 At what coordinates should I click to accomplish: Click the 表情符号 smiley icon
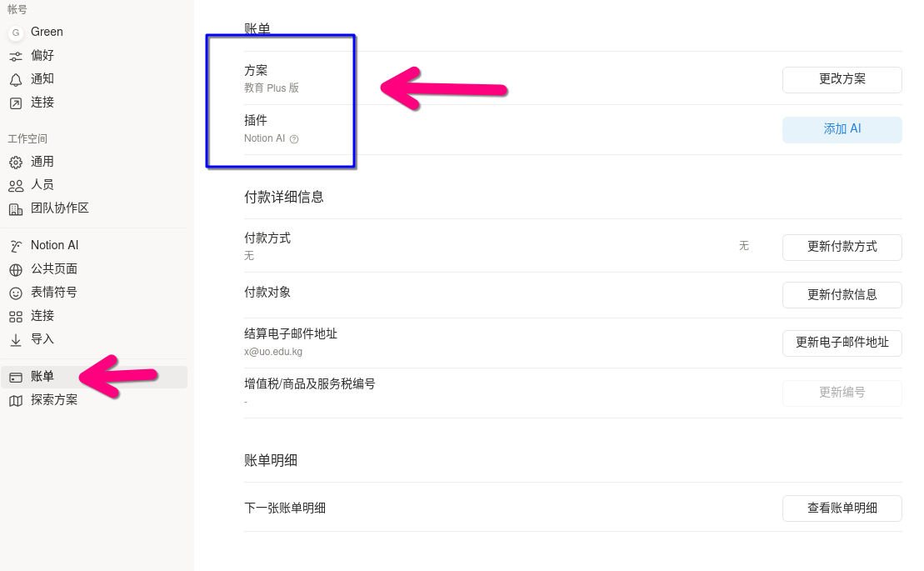pos(16,293)
